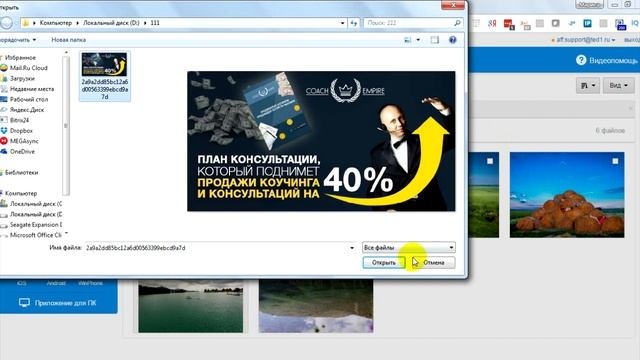Open the Упорядочить menu
This screenshot has width=640, height=360.
17,40
